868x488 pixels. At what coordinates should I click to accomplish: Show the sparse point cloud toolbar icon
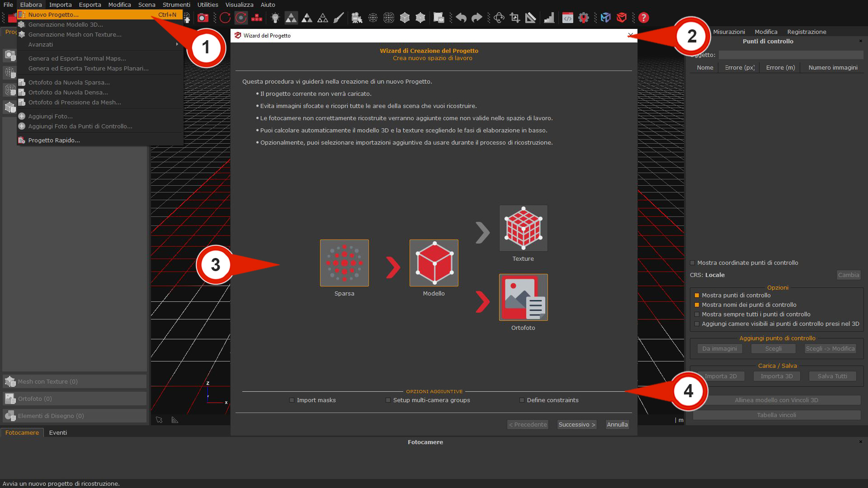373,18
